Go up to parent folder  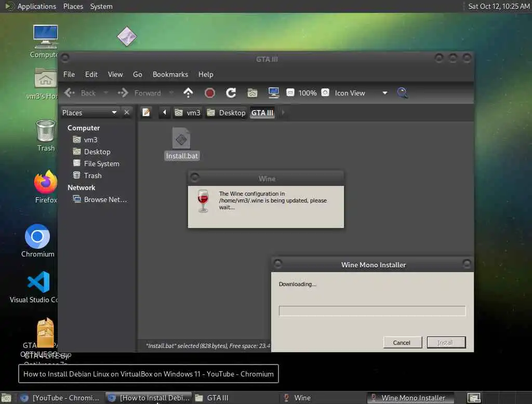tap(188, 92)
